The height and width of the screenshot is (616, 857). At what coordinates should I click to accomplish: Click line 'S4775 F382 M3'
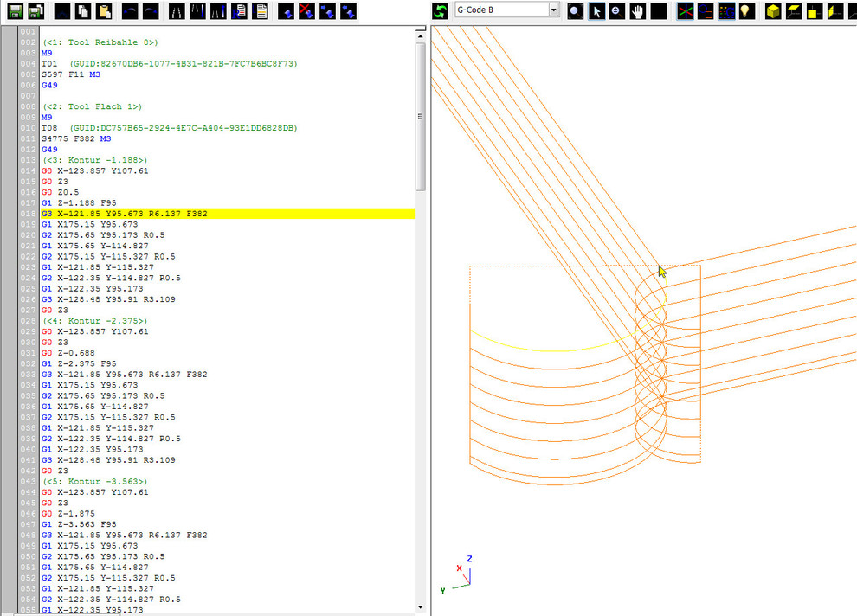coord(76,138)
